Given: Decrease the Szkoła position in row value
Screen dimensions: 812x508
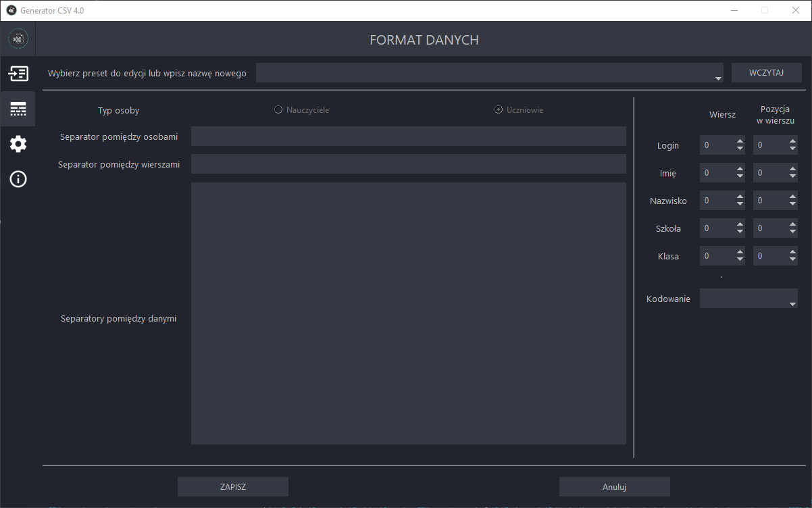Looking at the screenshot, I should pyautogui.click(x=792, y=232).
